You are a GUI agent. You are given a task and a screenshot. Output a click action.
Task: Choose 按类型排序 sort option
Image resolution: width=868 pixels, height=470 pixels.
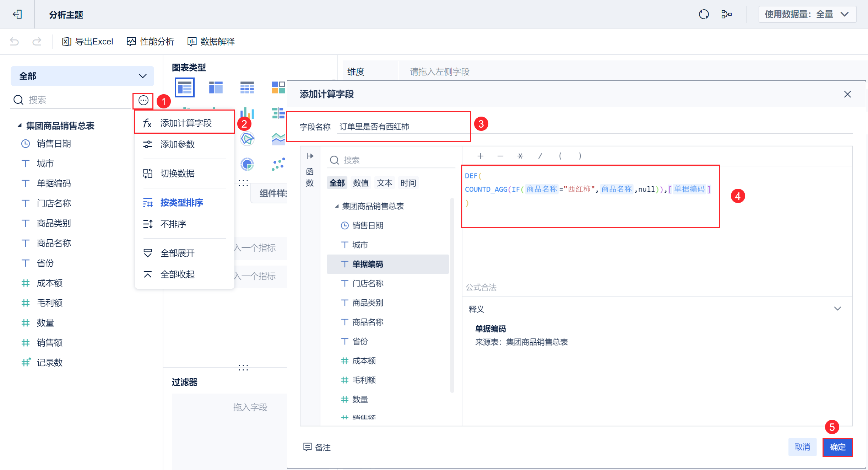click(x=181, y=203)
